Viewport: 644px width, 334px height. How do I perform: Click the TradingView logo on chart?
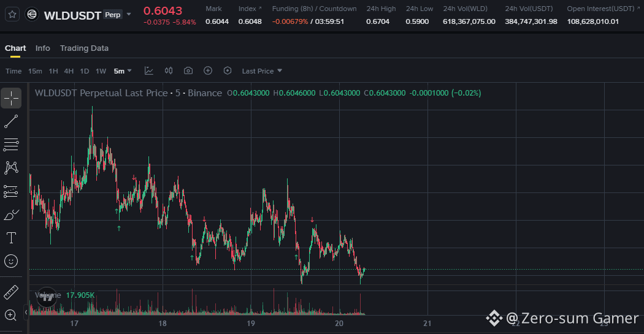coord(47,297)
